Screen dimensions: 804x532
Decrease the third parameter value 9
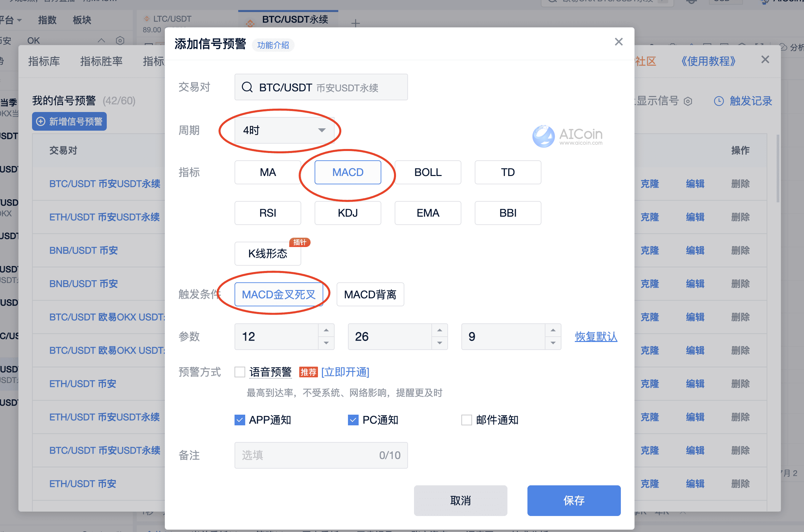(x=553, y=343)
